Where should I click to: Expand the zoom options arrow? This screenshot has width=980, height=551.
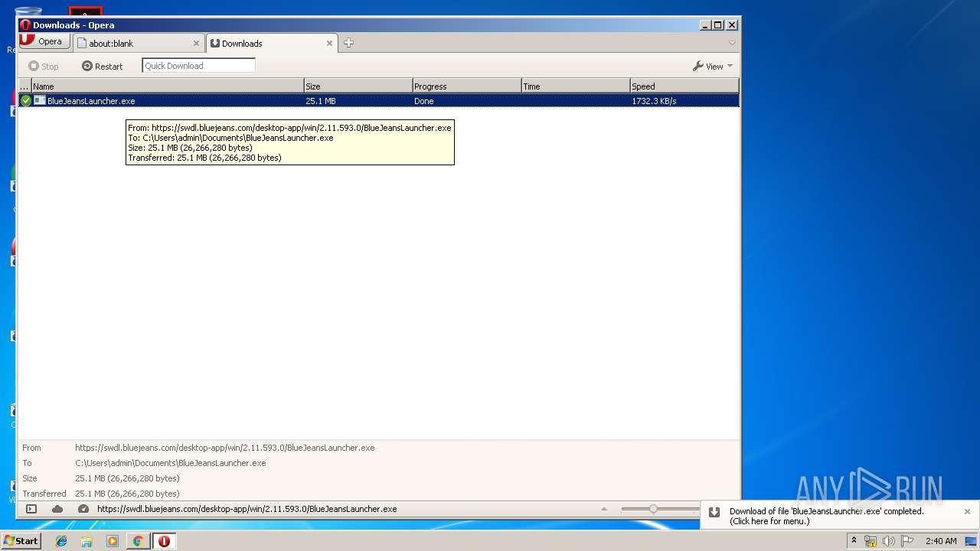tap(604, 509)
